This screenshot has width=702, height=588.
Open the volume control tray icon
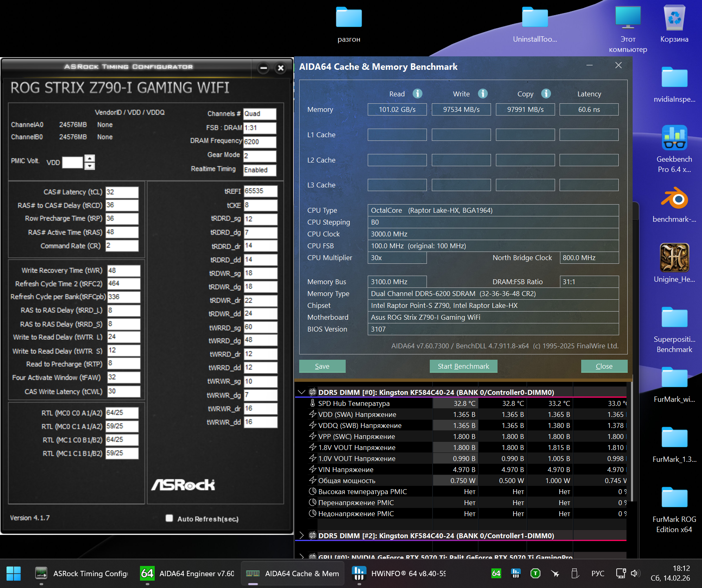[635, 573]
